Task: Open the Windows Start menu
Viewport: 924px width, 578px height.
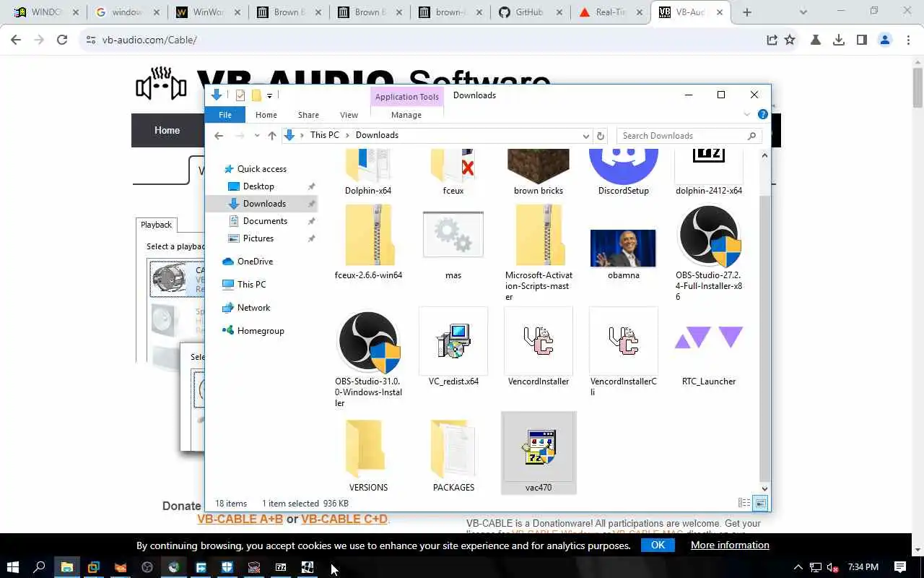Action: 12,567
